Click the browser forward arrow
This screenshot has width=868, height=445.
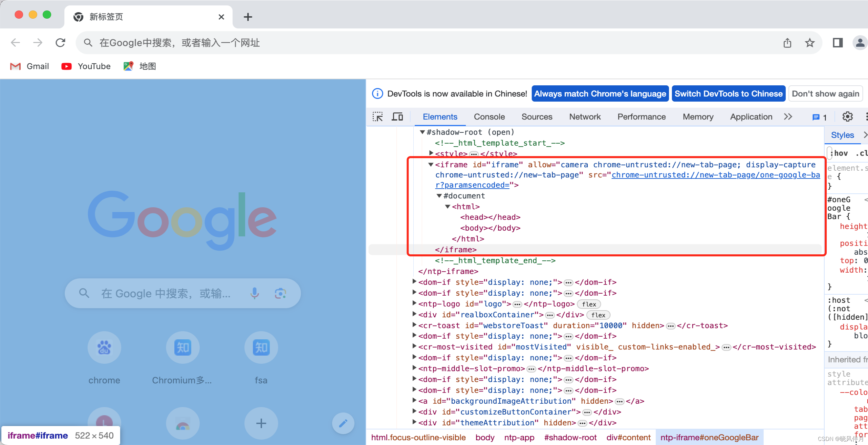(38, 43)
